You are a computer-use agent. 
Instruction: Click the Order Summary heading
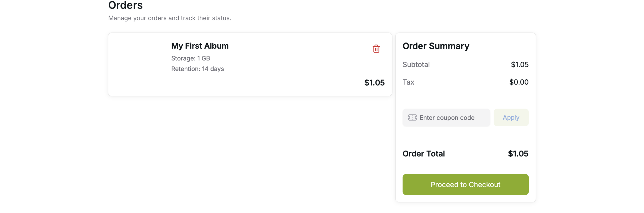pos(436,46)
